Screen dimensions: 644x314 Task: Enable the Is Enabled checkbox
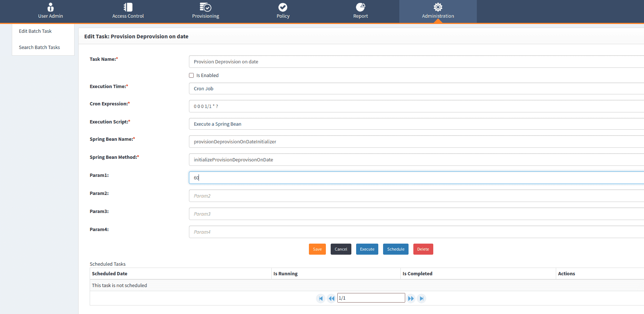click(192, 76)
